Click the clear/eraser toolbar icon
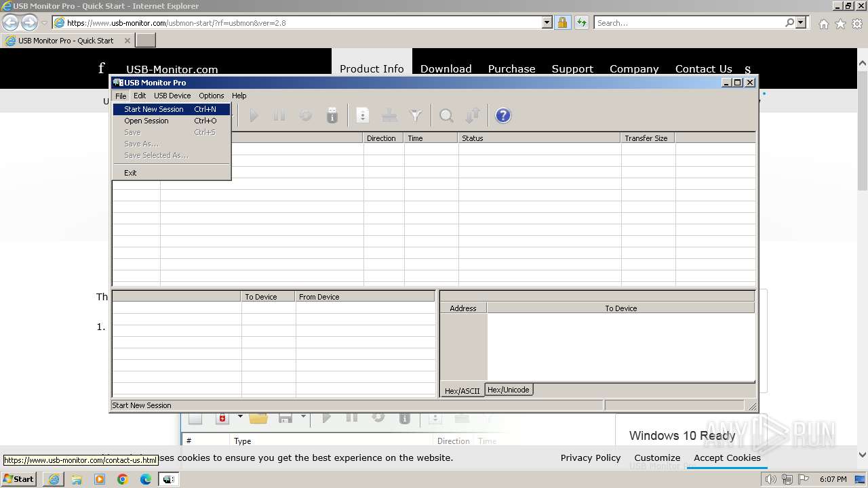The image size is (868, 488). (x=389, y=116)
